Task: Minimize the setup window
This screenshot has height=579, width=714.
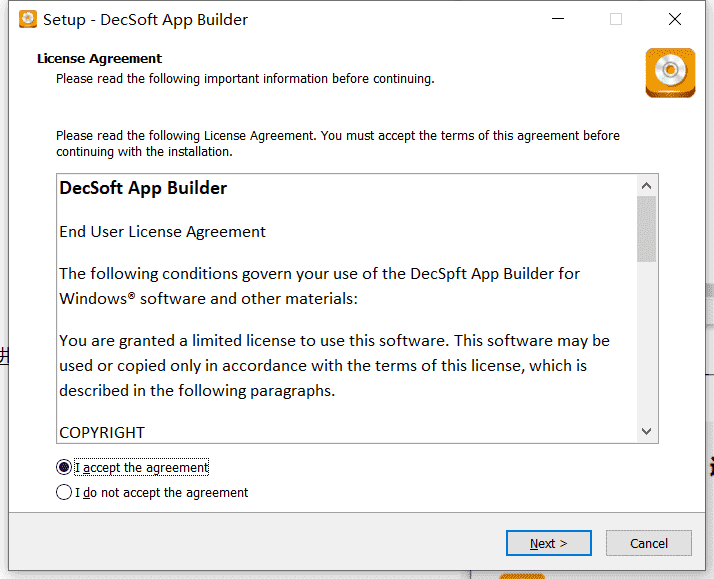Action: point(558,19)
